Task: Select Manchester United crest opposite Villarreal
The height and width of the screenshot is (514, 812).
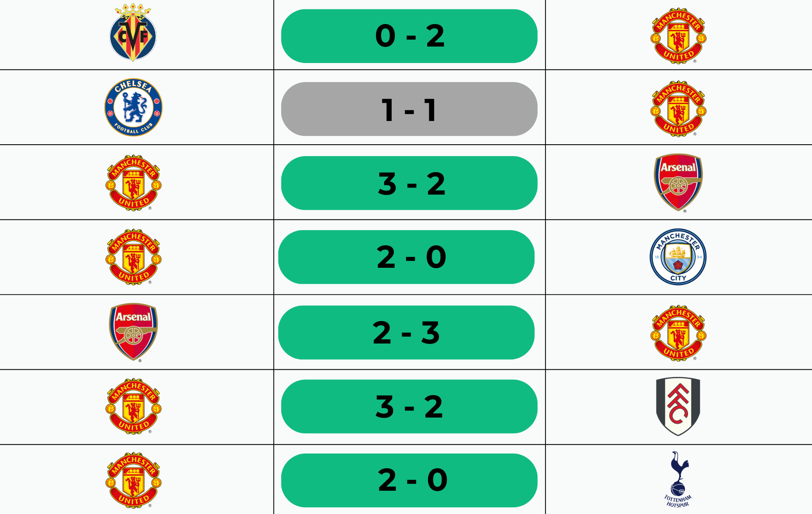Action: pos(678,36)
